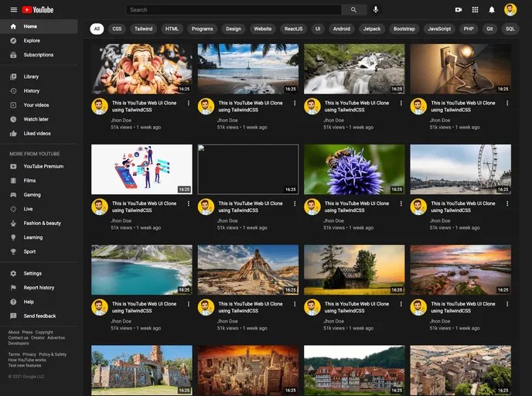Screen dimensions: 532x396
Task: Click the Subscriptions sidebar icon
Action: (13, 55)
